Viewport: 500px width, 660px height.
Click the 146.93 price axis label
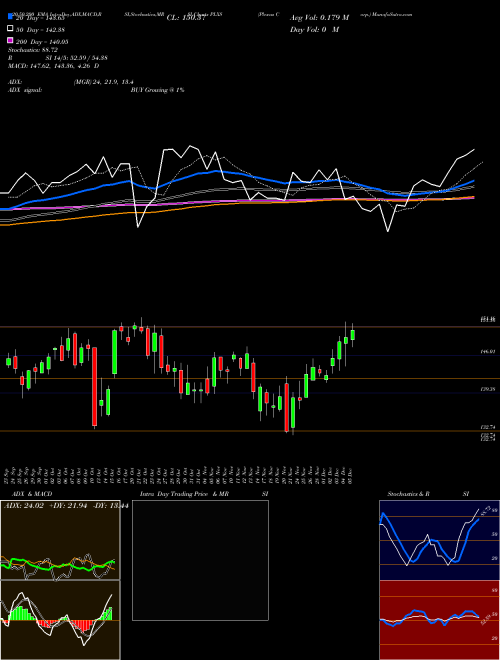(488, 351)
